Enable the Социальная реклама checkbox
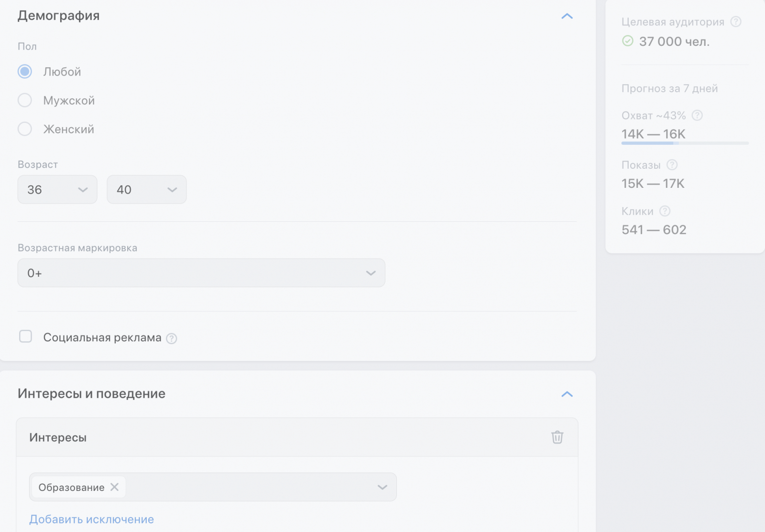 click(25, 337)
